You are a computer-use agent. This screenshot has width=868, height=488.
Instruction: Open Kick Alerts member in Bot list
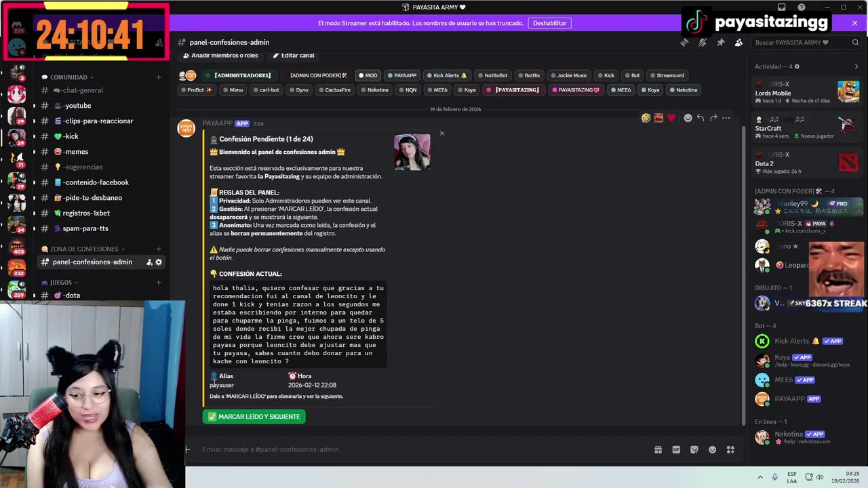(807, 341)
